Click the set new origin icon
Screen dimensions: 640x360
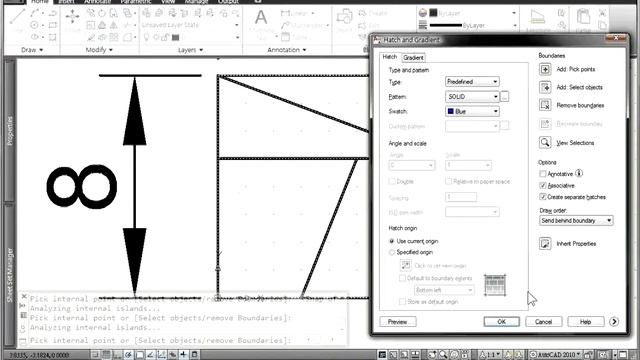click(406, 265)
